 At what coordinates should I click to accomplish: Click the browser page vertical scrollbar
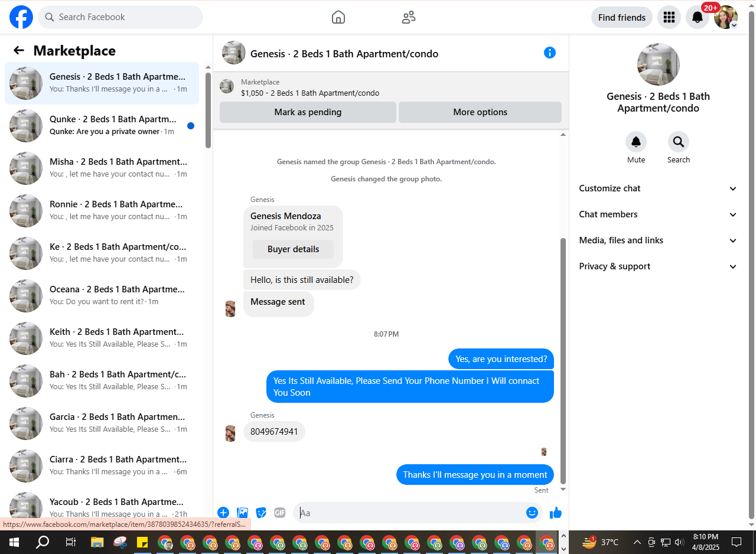[x=751, y=265]
